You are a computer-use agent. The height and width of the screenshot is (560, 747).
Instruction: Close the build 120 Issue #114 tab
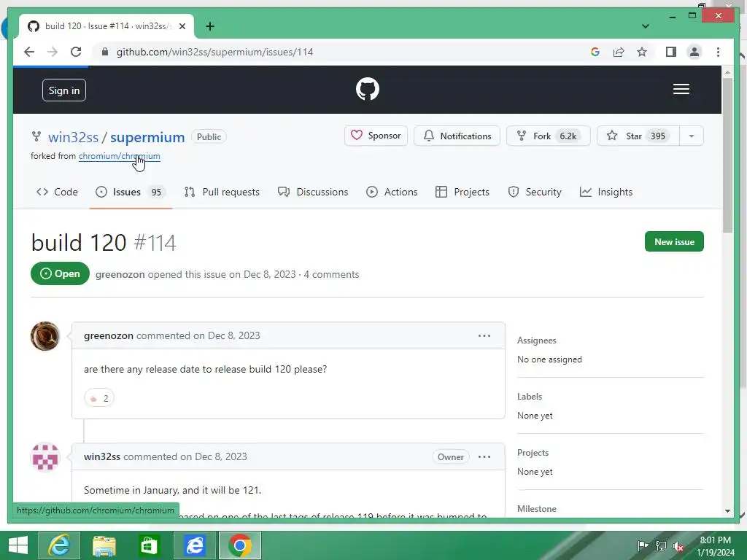pos(182,26)
